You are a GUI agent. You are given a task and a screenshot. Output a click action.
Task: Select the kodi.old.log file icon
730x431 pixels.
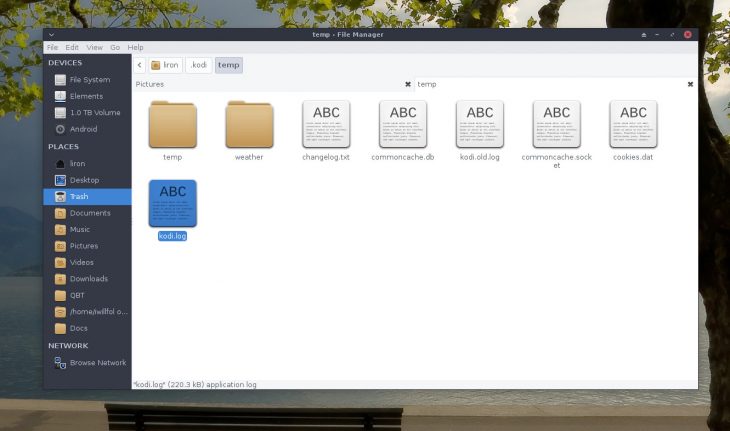coord(480,124)
